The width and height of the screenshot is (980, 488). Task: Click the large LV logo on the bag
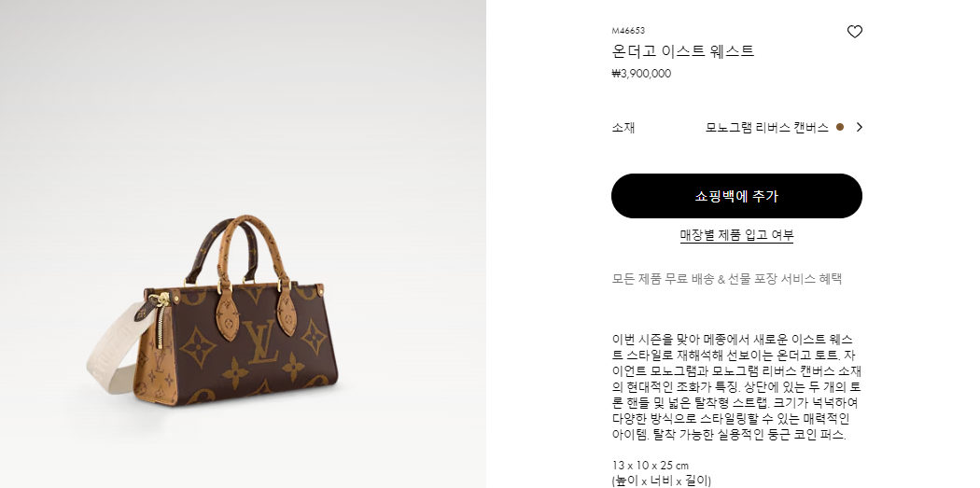[x=261, y=342]
